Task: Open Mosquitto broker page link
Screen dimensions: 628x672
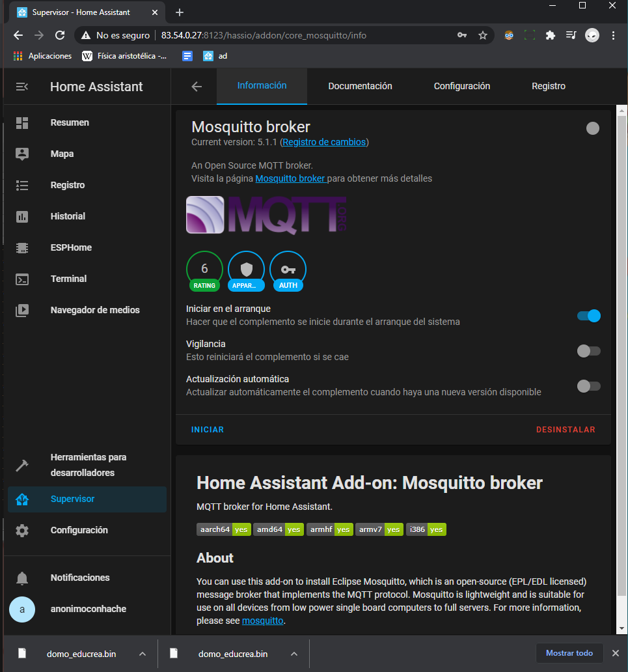Action: [x=290, y=178]
